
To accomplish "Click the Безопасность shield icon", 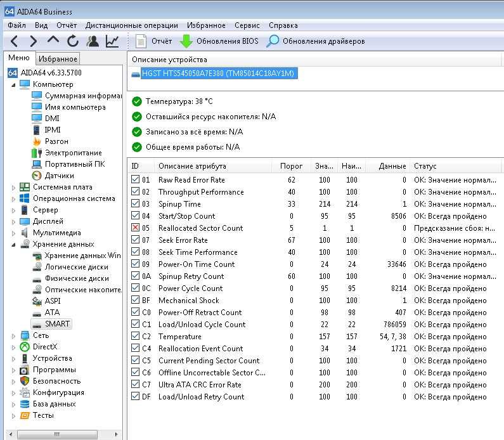I will pyautogui.click(x=25, y=381).
